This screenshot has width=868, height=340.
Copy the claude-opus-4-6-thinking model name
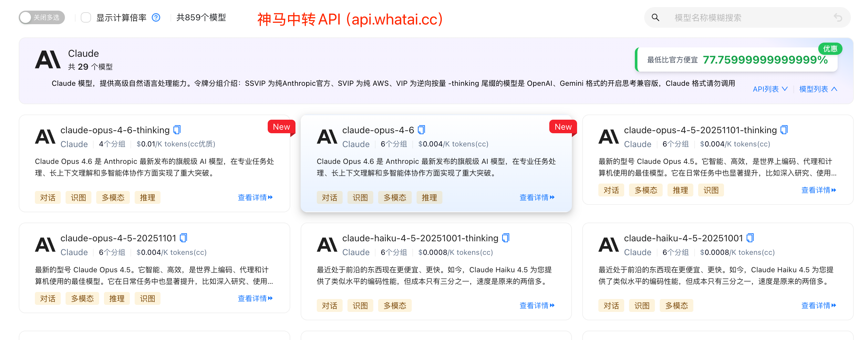click(x=177, y=130)
